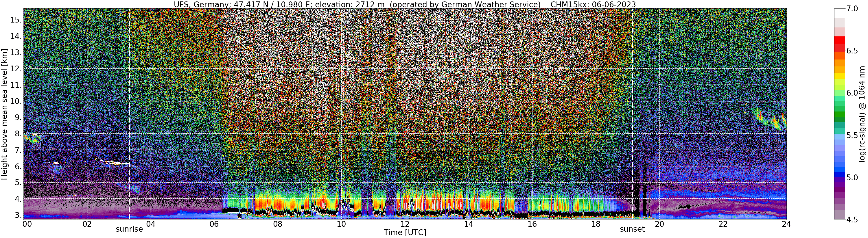
Task: Click the colorbar tick label '6.5'
Action: [x=852, y=51]
